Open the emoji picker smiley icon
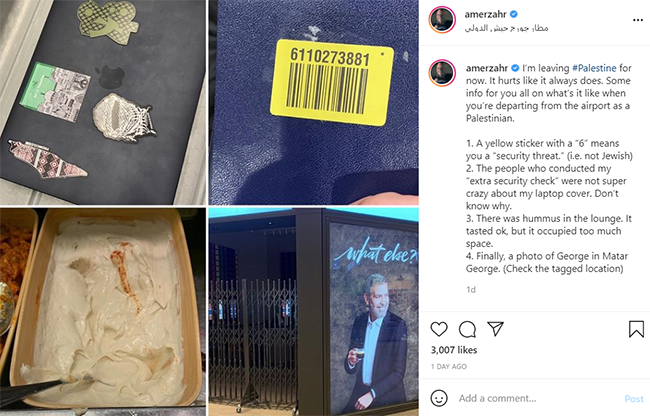Image resolution: width=650 pixels, height=416 pixels. (439, 398)
